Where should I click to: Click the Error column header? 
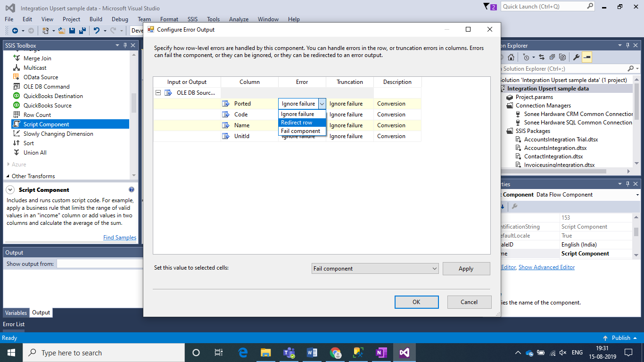pyautogui.click(x=302, y=82)
